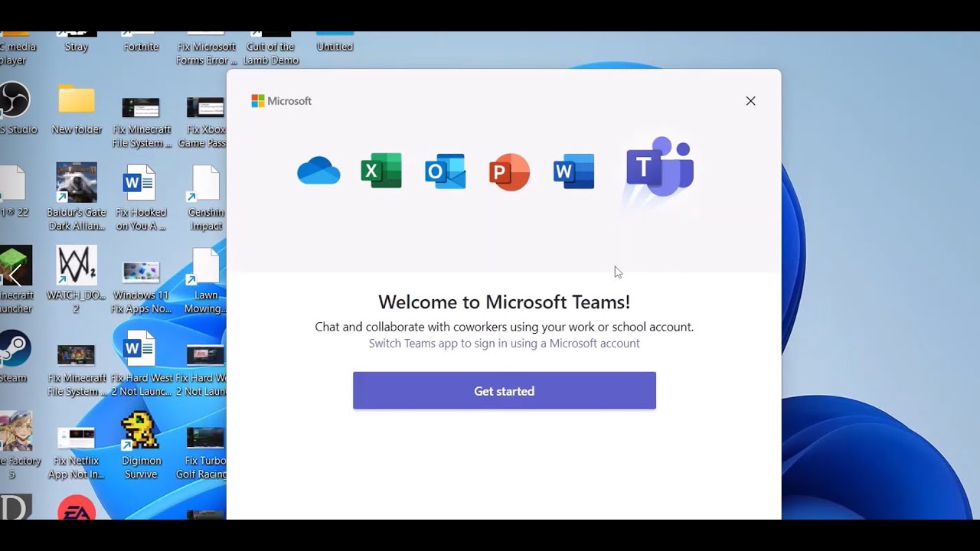The height and width of the screenshot is (551, 980).
Task: Select the Digimon Survive desktop shortcut
Action: coord(141,446)
